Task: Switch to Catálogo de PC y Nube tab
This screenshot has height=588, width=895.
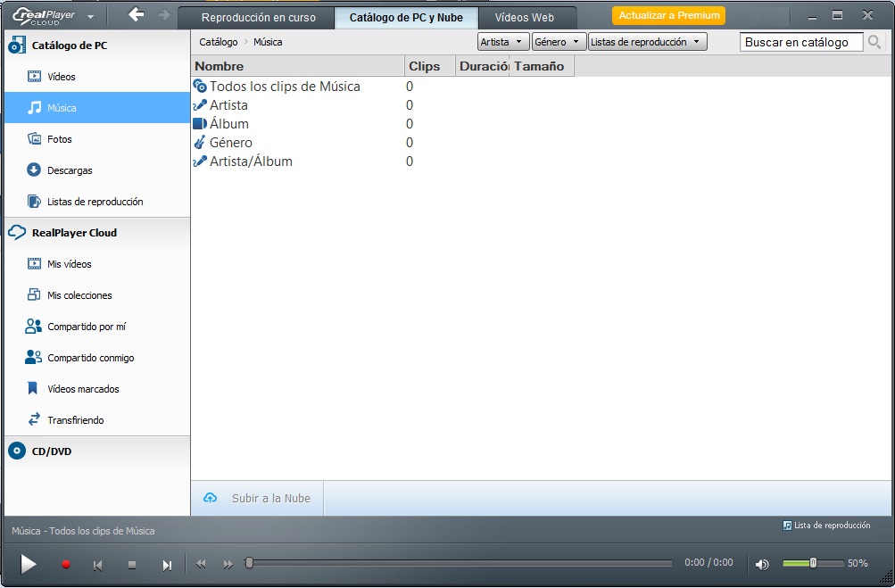Action: pos(406,18)
